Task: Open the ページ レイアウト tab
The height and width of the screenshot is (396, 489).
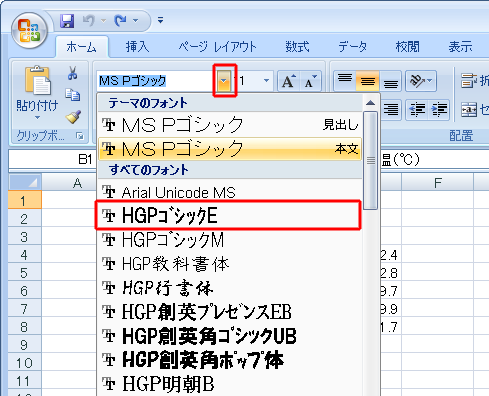Action: (x=217, y=47)
